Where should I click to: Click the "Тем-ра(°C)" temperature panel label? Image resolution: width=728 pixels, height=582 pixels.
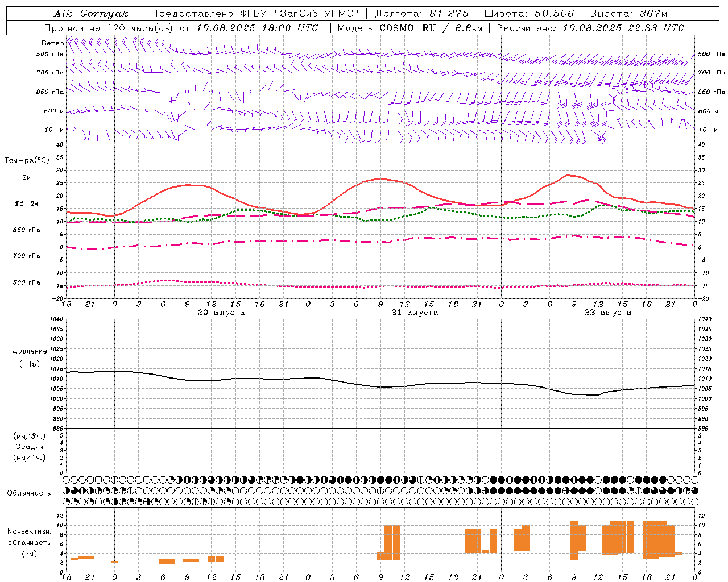27,161
